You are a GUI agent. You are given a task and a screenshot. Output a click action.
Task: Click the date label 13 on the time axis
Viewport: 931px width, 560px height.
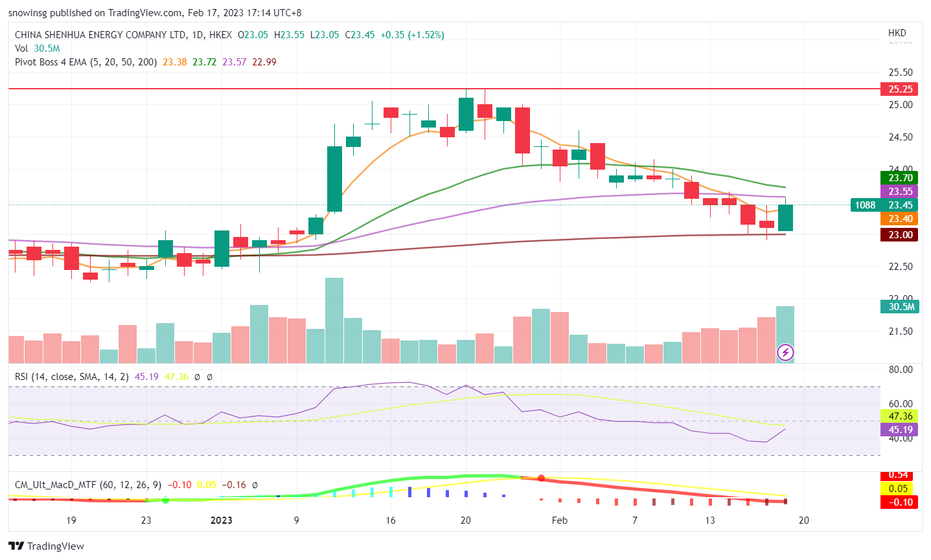pos(710,521)
